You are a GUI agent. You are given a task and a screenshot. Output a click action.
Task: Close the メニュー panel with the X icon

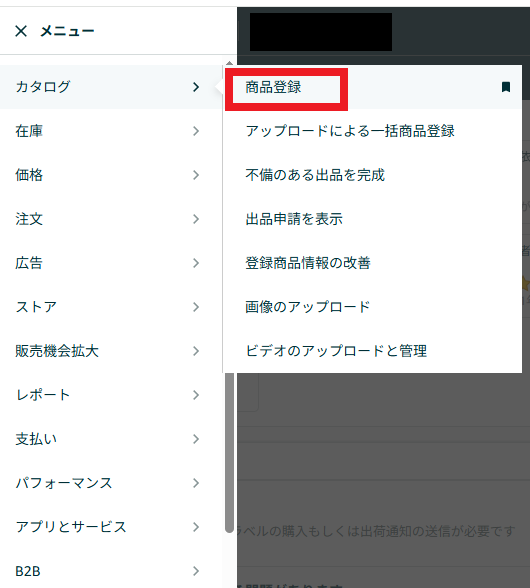(21, 31)
